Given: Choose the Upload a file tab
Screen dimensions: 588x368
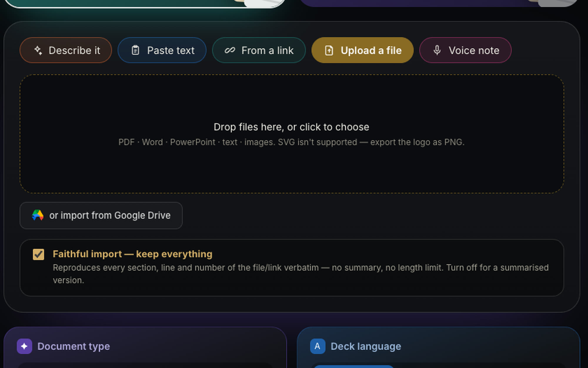Looking at the screenshot, I should point(363,50).
